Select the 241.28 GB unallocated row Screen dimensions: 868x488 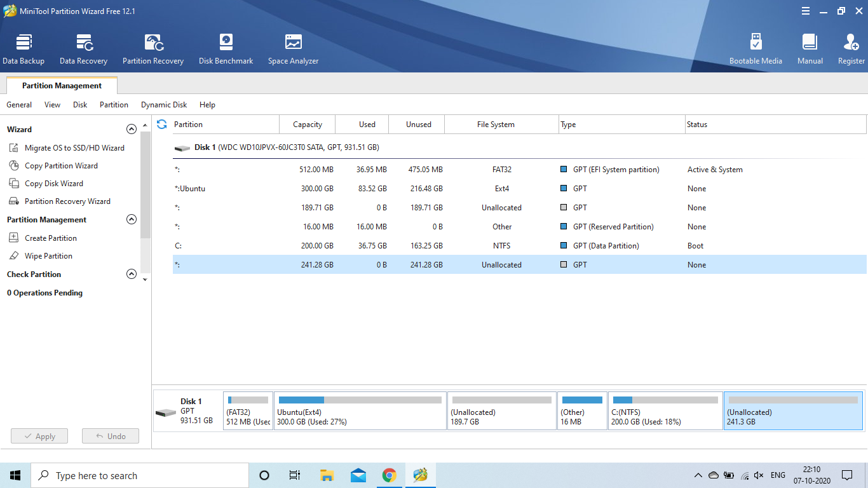pos(519,265)
